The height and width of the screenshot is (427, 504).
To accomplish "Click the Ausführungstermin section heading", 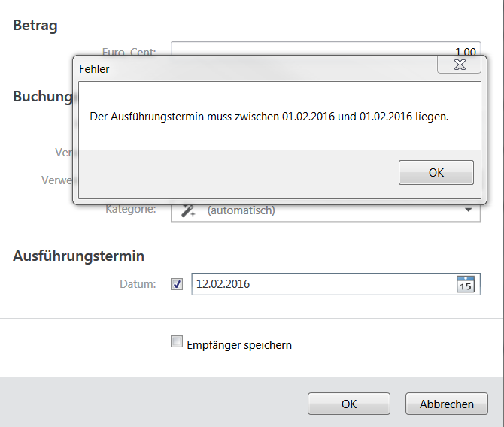I will (x=78, y=256).
